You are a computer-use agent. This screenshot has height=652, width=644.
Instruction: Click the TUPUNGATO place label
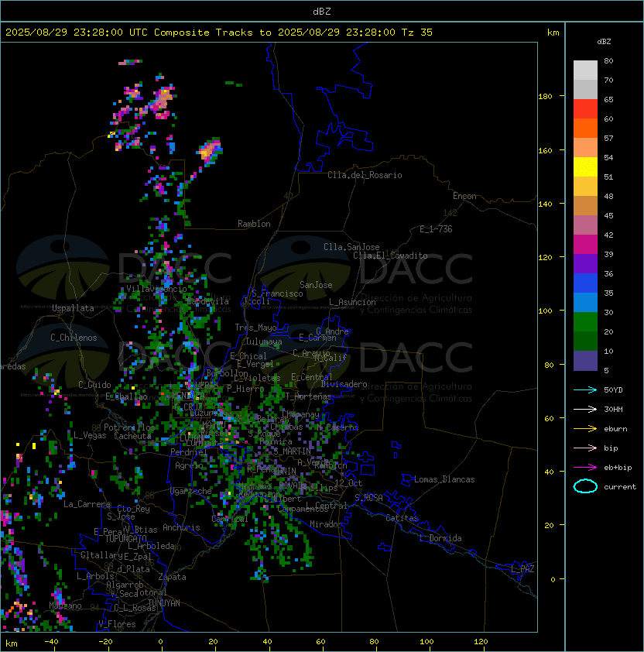click(x=125, y=538)
